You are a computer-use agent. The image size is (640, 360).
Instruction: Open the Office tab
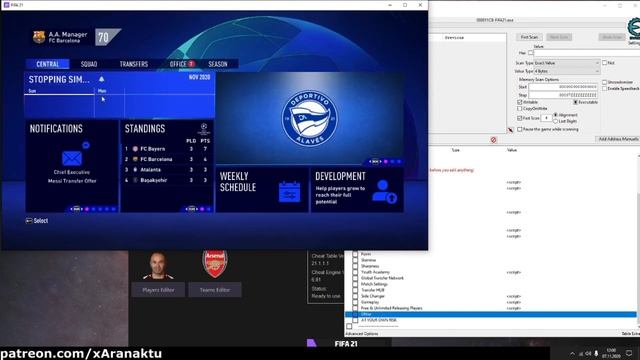(x=178, y=64)
